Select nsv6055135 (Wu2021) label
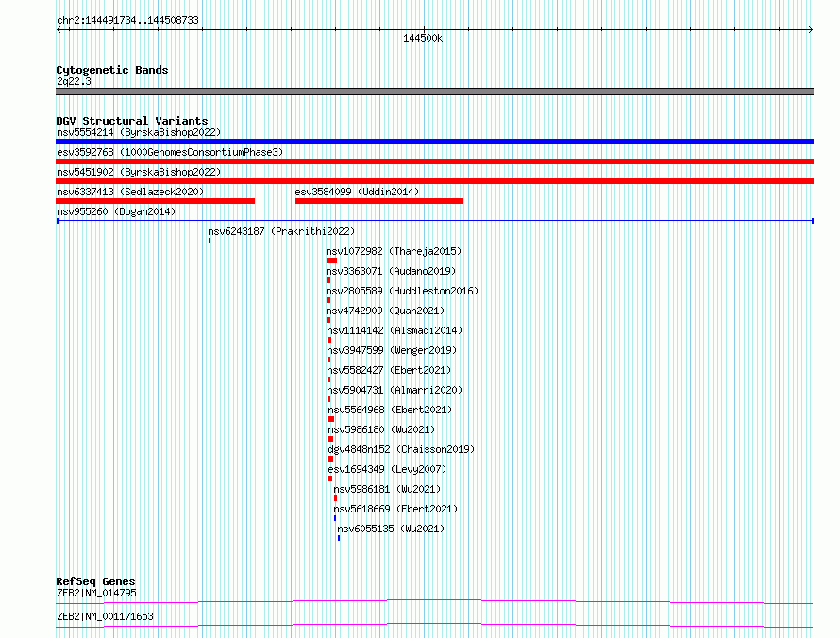Screen dimensions: 840x638 tap(391, 529)
